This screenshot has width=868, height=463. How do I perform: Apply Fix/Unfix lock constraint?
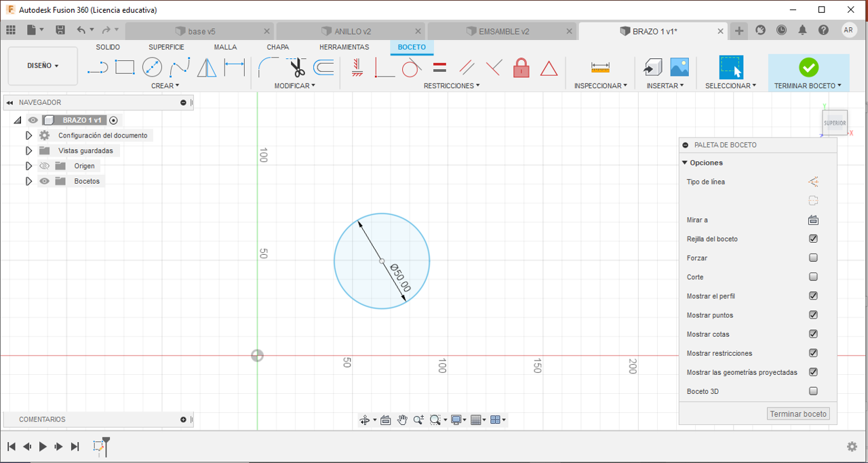[x=521, y=67]
